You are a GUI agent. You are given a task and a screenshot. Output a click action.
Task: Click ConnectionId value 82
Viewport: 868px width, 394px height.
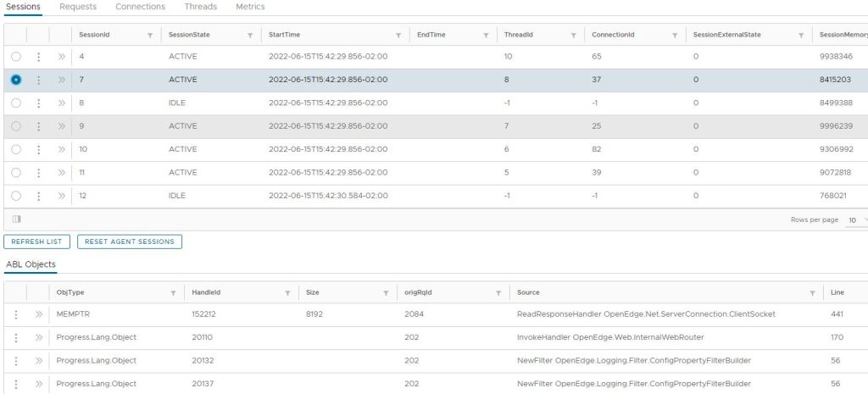597,149
